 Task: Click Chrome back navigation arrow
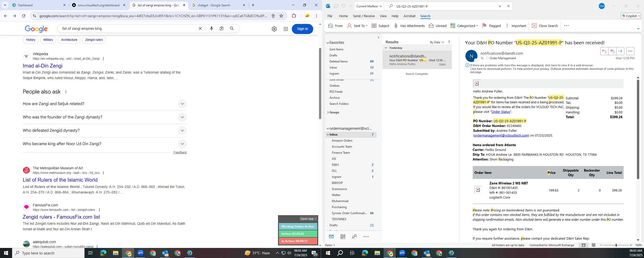(6, 16)
